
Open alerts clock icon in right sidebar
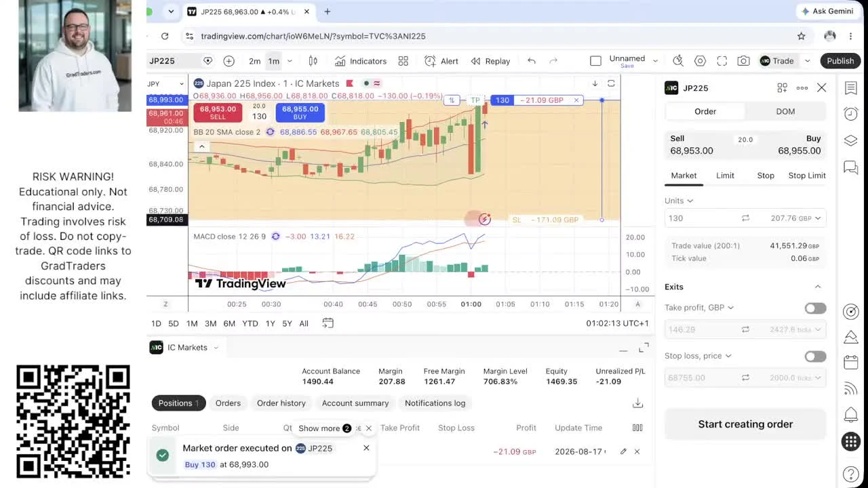851,114
